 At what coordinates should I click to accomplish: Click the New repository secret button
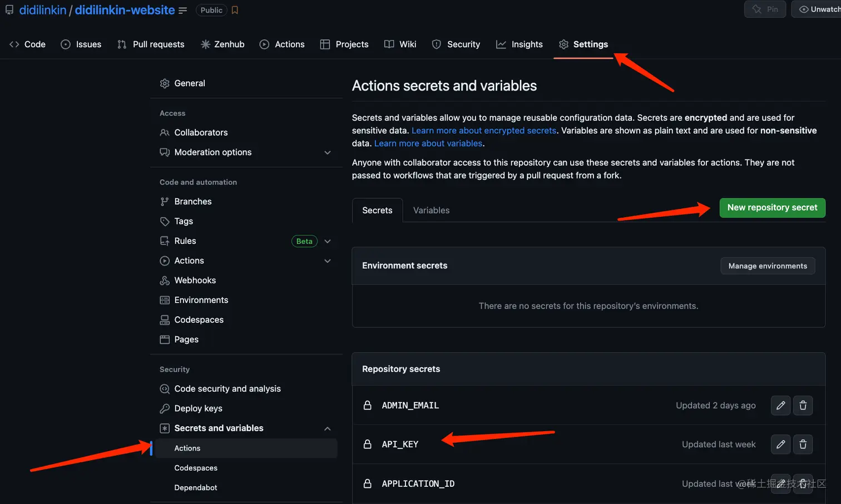click(772, 207)
